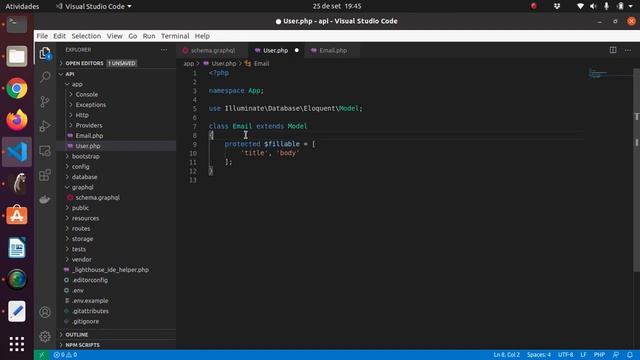Open Terminal from the dock
640x360 pixels.
pos(17,24)
